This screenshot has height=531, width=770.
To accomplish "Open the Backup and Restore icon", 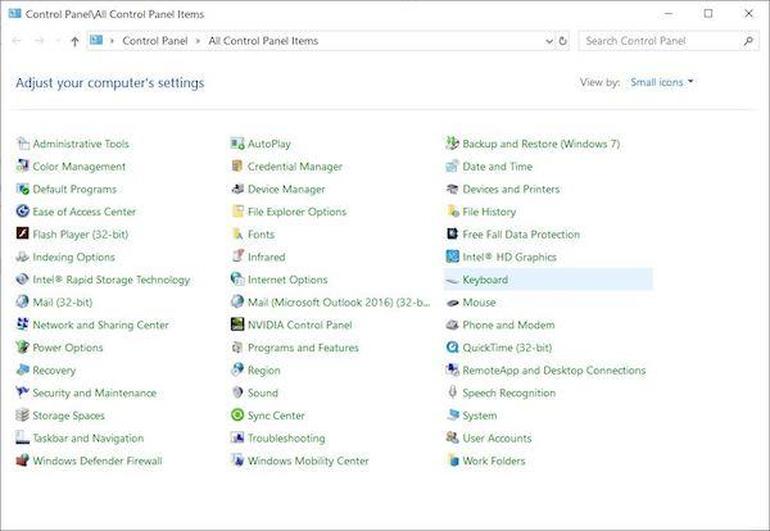I will coord(452,143).
